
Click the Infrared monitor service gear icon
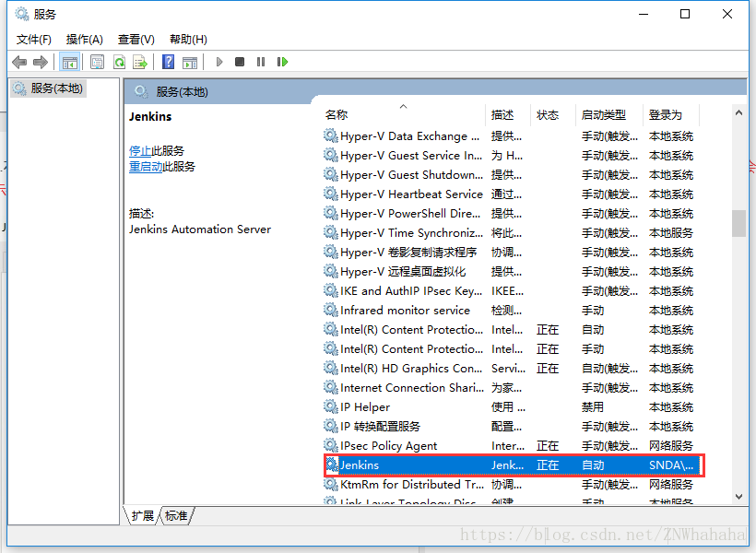pos(331,310)
